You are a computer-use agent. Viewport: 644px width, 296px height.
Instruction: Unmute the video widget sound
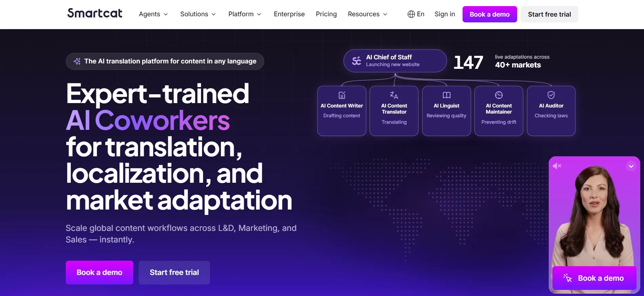[x=557, y=166]
